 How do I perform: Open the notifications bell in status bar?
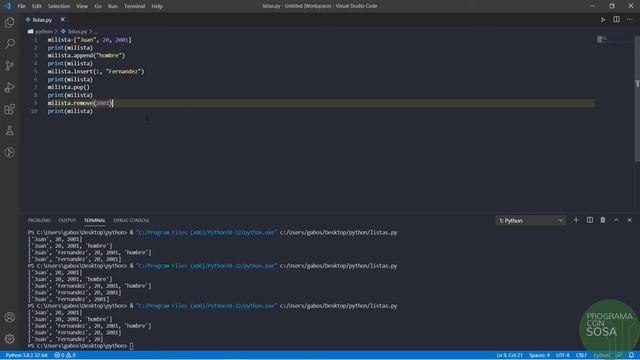631,355
